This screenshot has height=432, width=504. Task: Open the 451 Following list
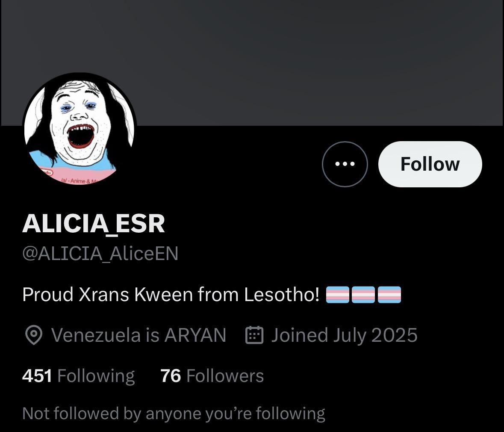coord(78,376)
